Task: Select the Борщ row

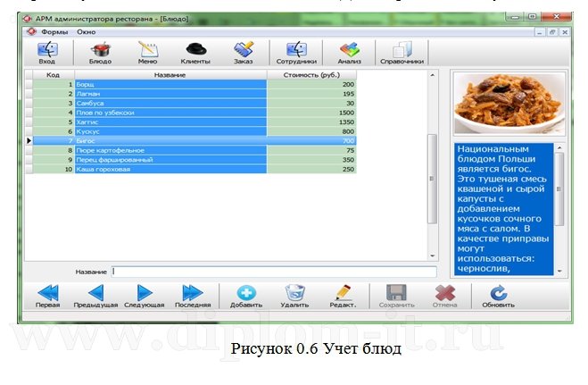Action: pyautogui.click(x=195, y=85)
